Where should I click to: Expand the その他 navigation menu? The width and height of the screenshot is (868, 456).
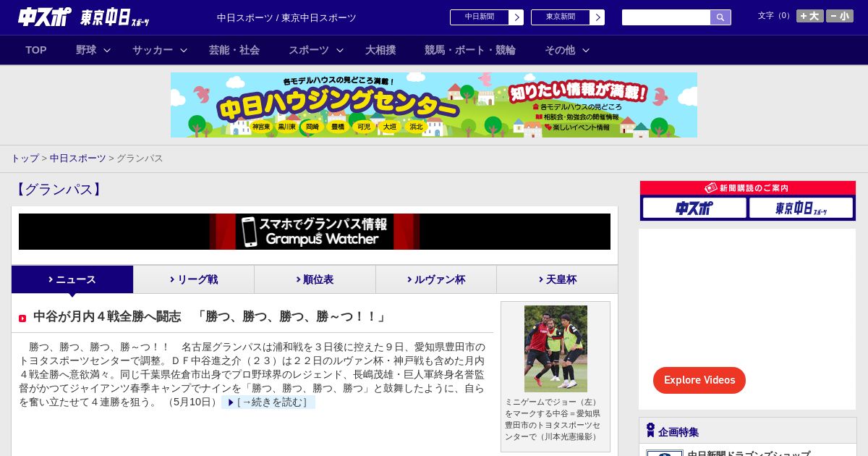[567, 50]
